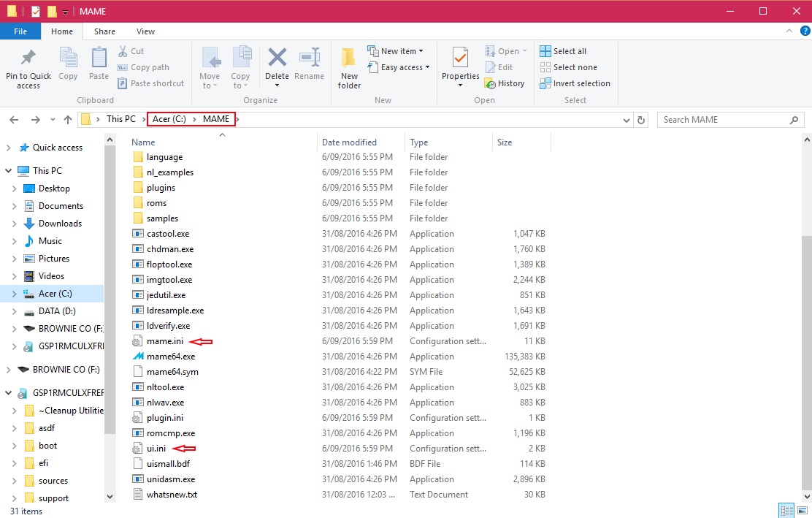Viewport: 812px width, 518px height.
Task: Click the Paste ribbon icon
Action: coord(99,58)
